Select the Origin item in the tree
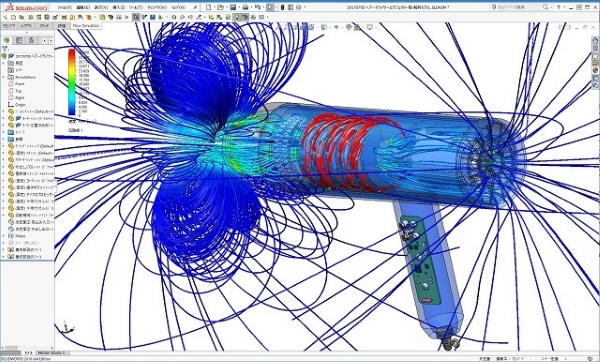 coord(20,105)
